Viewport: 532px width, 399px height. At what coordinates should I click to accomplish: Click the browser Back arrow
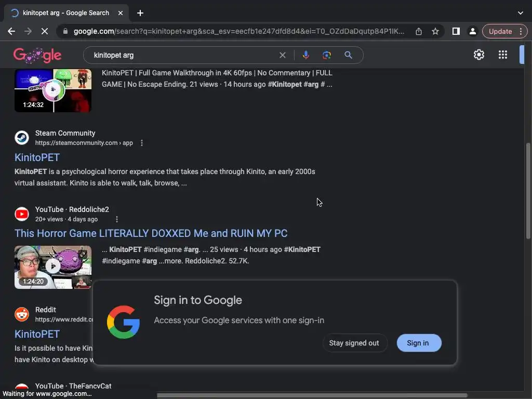pos(11,31)
